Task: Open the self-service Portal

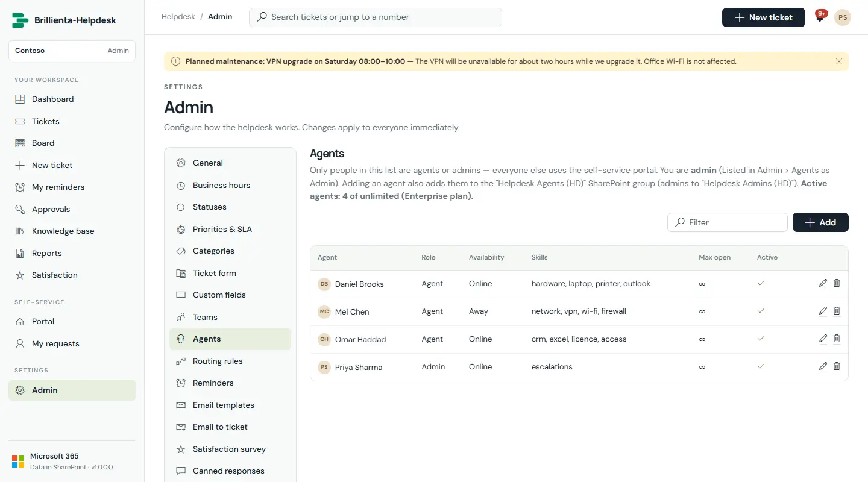Action: point(72,321)
